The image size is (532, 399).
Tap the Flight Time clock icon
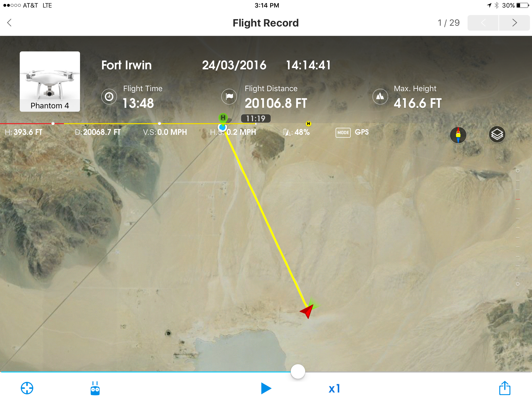(x=109, y=97)
